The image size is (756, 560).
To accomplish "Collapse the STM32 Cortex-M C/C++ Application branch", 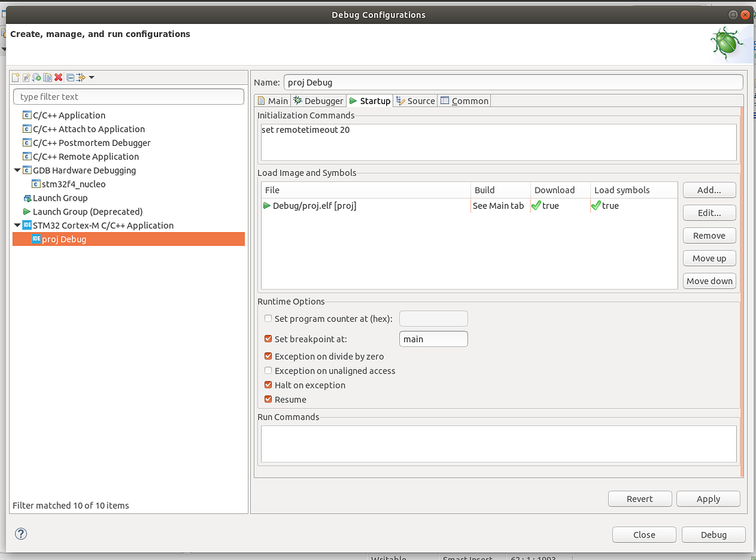I will coord(17,225).
